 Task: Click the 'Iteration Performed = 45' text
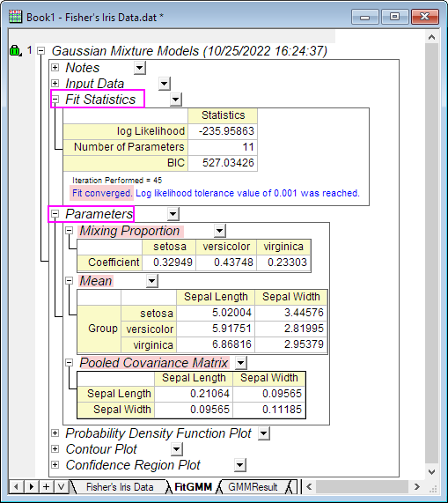click(x=117, y=181)
